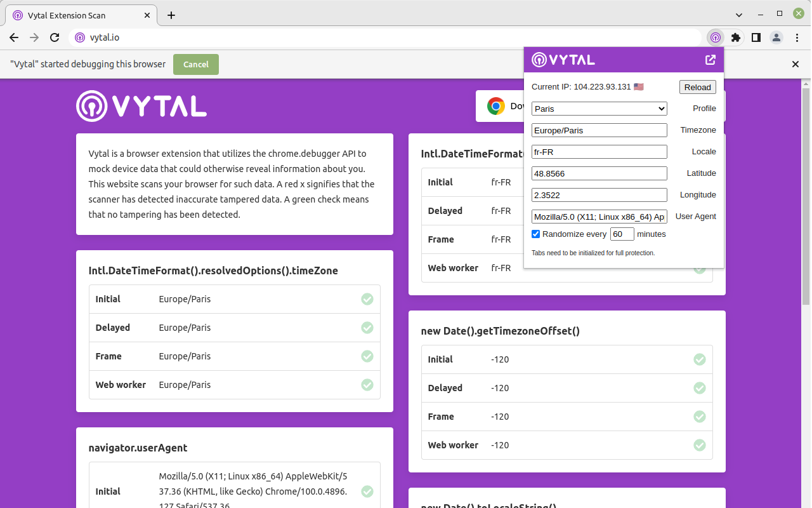Viewport: 812px width, 508px height.
Task: Click the Timezone field showing Europe/Paris
Action: click(x=599, y=130)
